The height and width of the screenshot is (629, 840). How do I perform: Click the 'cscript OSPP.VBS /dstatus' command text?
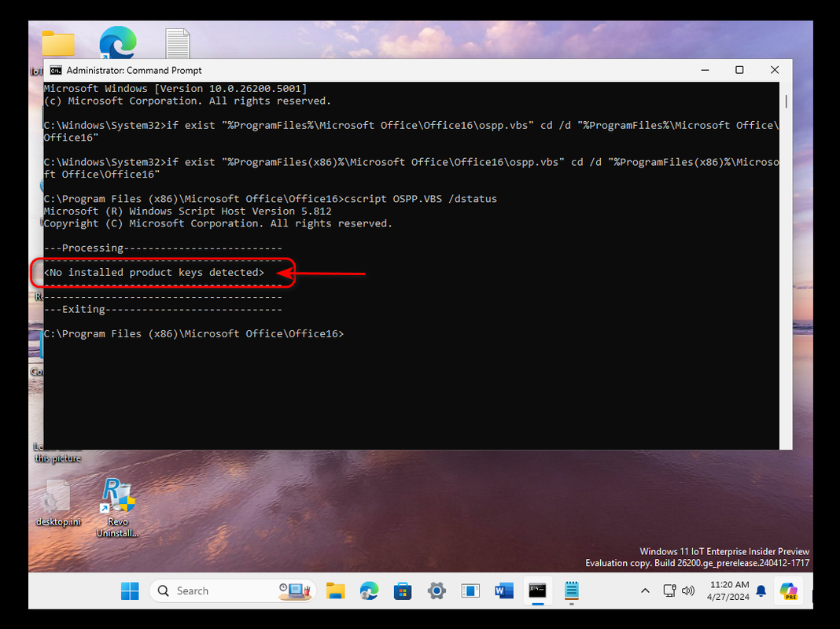point(421,199)
